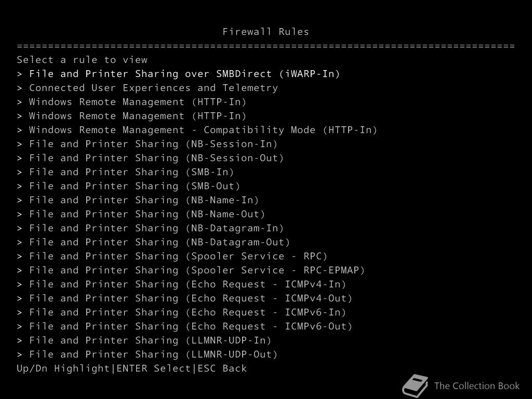Select the NB-Datagram-Out rule

pyautogui.click(x=159, y=242)
